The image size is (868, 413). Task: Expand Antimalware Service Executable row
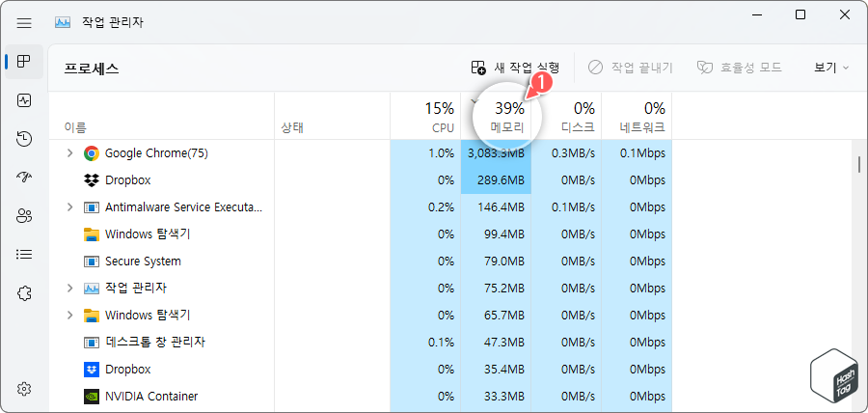69,207
